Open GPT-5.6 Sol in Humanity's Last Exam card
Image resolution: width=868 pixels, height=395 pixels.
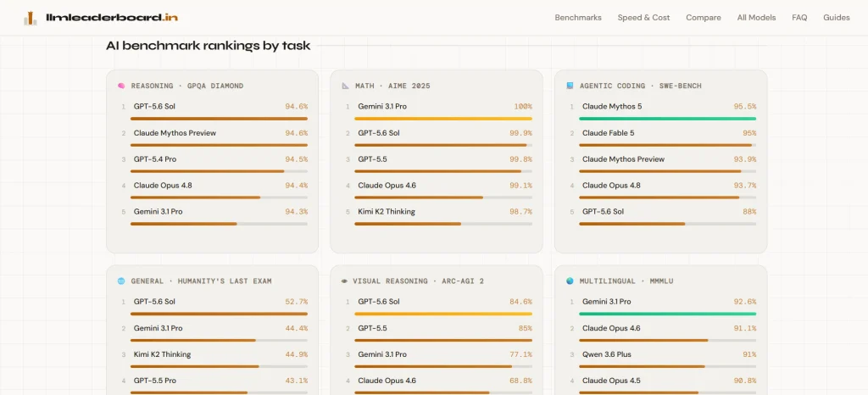coord(154,302)
